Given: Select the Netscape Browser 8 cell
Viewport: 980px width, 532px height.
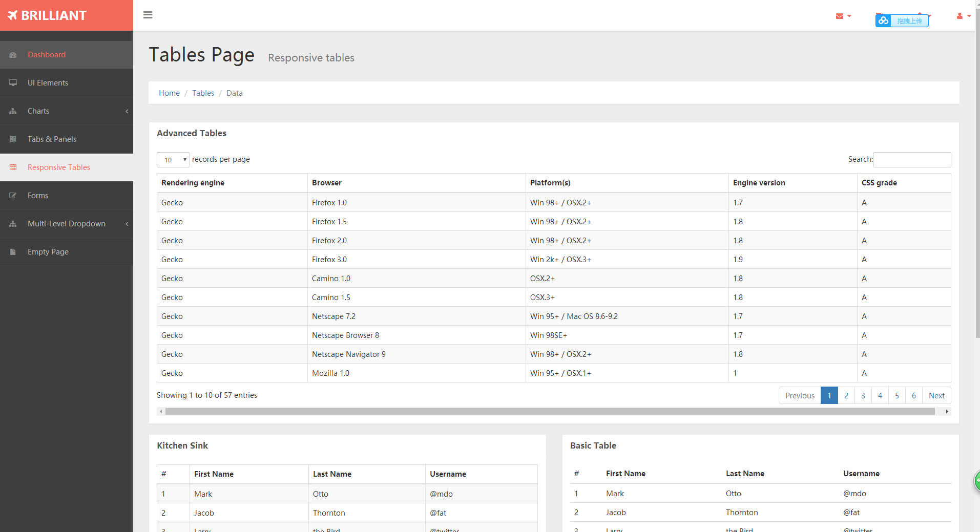Looking at the screenshot, I should pos(416,335).
